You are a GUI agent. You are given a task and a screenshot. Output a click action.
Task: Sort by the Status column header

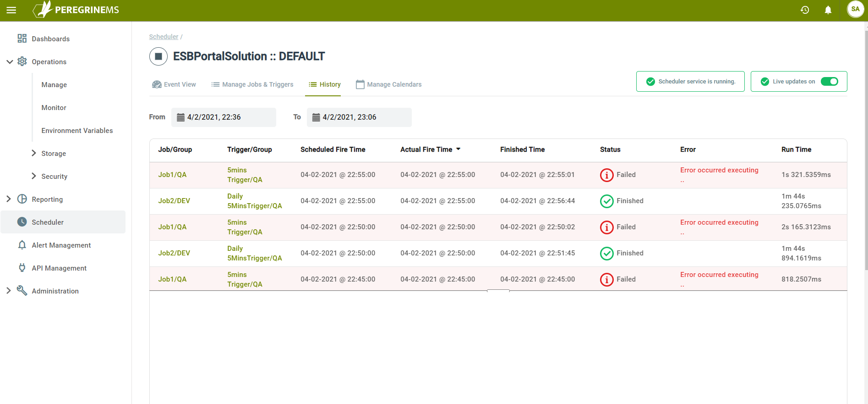tap(610, 149)
